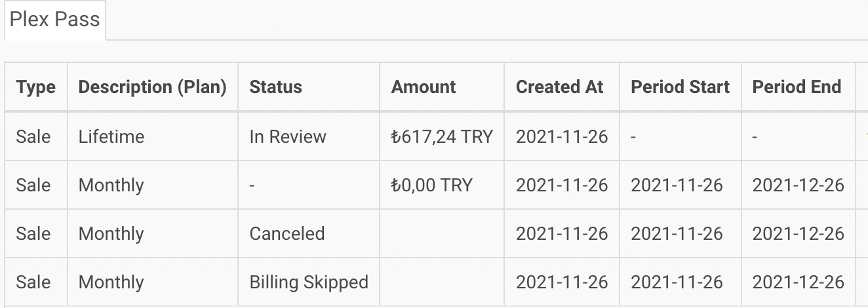Screen dimensions: 868x308
Task: Click the Status column header
Action: pos(275,87)
